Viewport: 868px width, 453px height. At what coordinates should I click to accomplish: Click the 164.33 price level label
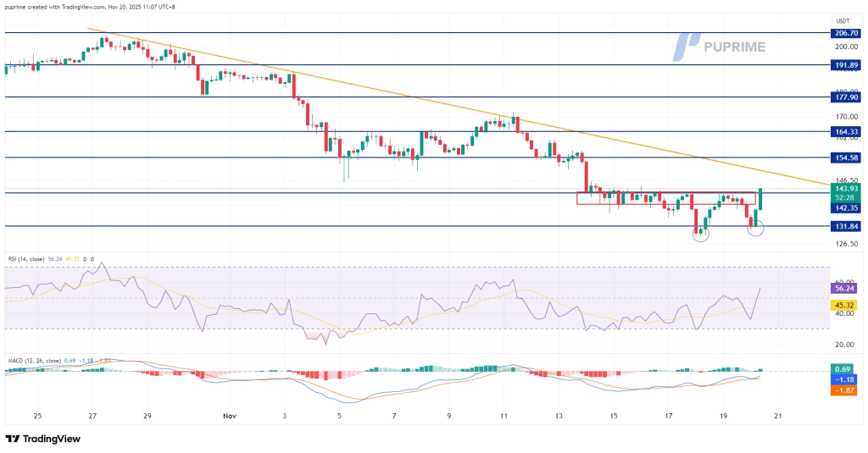tap(844, 132)
